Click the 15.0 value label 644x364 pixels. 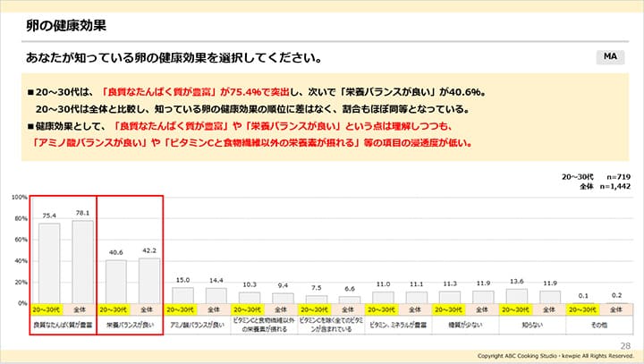[182, 280]
